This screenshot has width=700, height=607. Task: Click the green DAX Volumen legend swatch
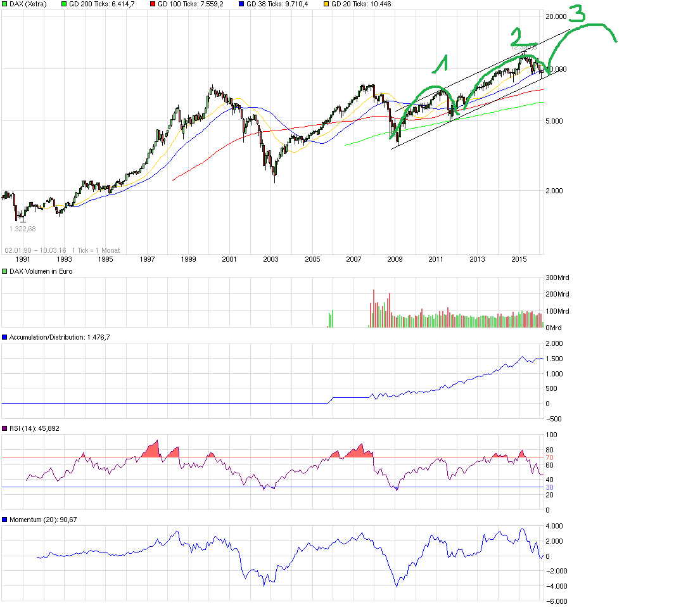[4, 271]
